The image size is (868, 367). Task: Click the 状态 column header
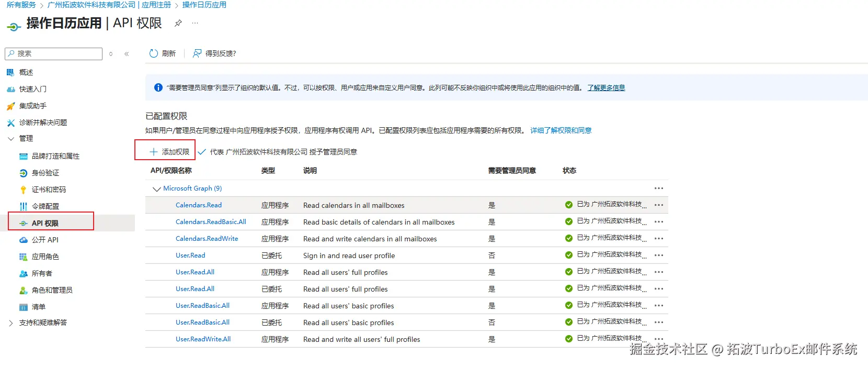(x=569, y=171)
